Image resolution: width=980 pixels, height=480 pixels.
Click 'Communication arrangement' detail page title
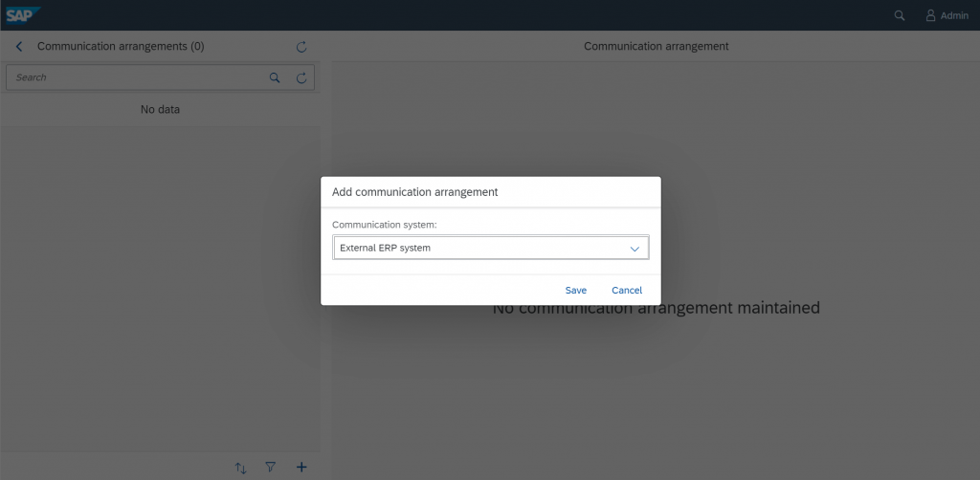click(x=657, y=46)
